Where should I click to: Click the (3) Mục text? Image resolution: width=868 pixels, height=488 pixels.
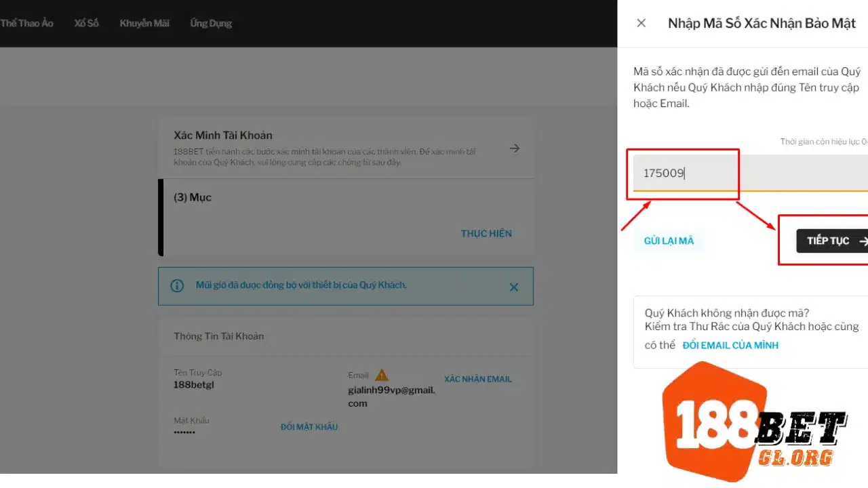point(193,197)
